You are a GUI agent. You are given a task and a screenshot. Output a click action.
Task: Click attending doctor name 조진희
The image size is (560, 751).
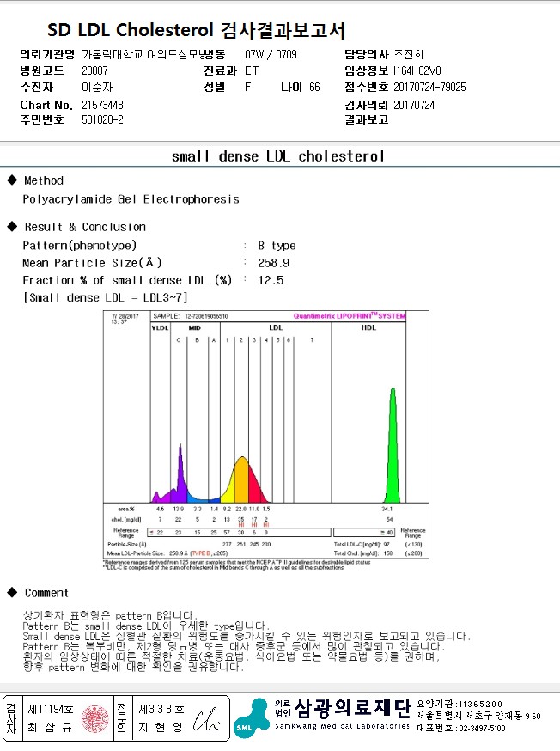pos(408,55)
